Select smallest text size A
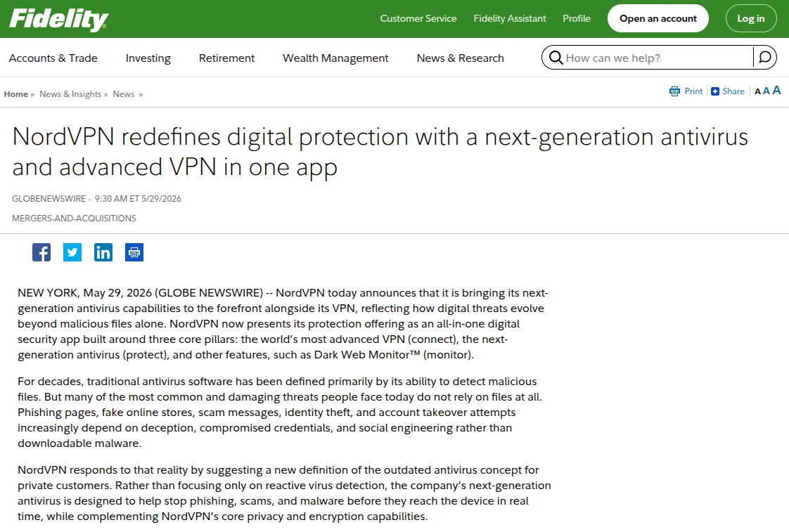Image resolution: width=789 pixels, height=532 pixels. 757,91
